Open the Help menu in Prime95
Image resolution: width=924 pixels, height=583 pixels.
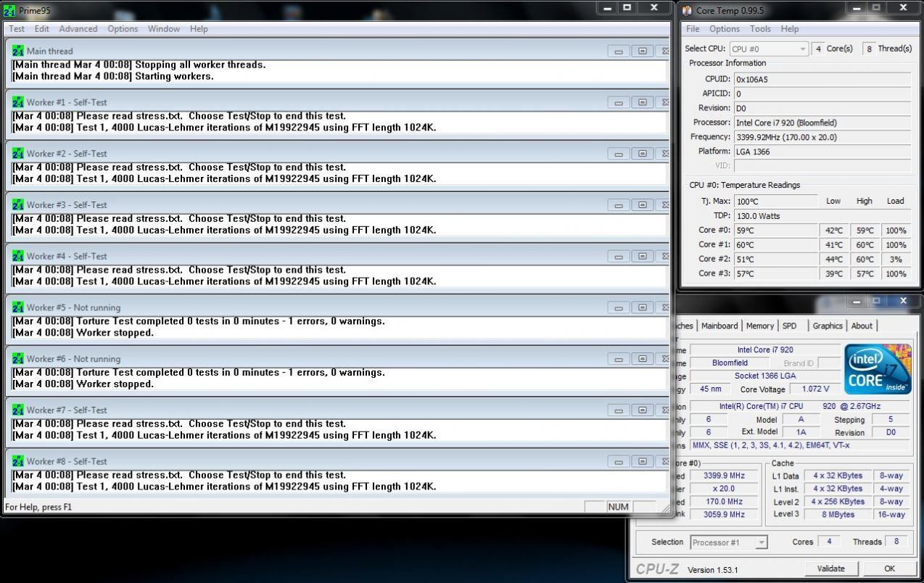pos(199,29)
